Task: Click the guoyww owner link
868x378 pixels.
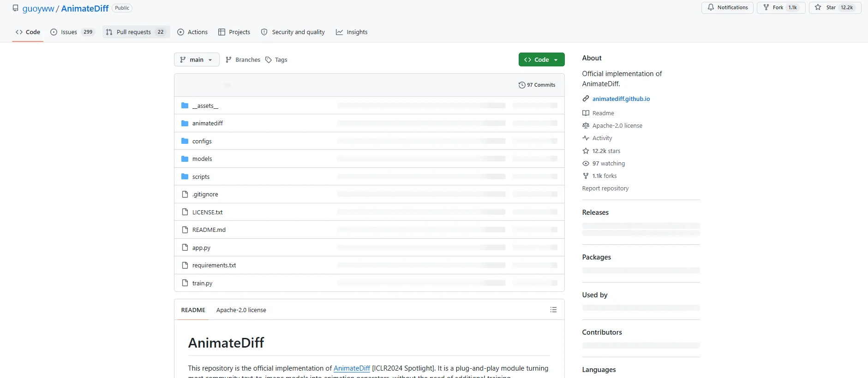Action: (38, 9)
